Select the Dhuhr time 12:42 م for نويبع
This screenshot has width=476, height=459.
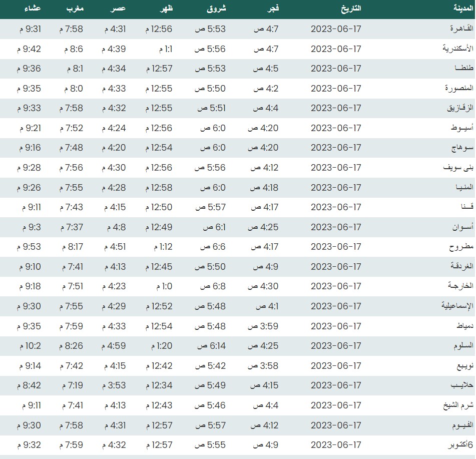click(x=159, y=366)
